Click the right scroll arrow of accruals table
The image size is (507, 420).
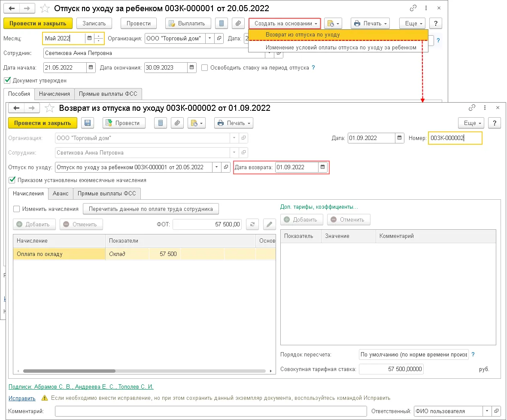point(270,371)
